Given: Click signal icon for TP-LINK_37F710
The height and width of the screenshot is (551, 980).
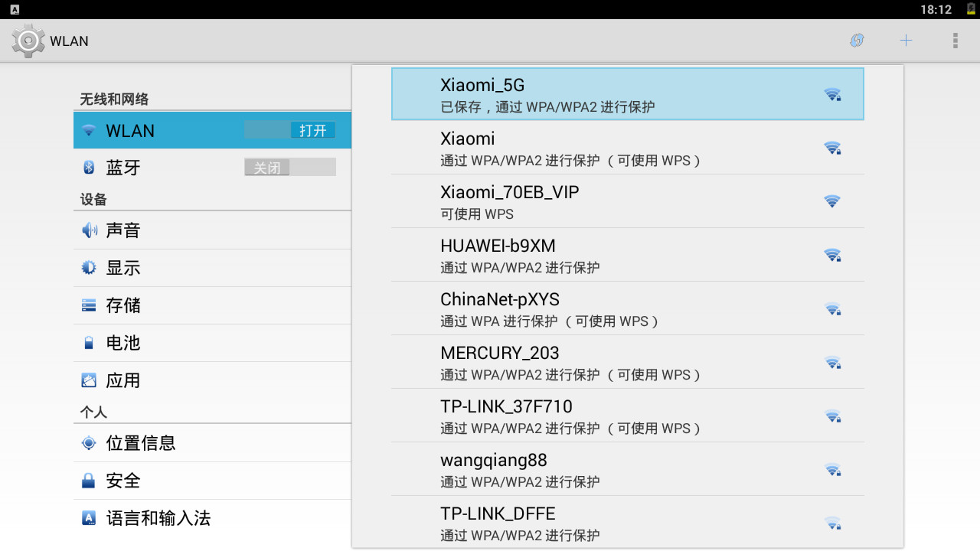Looking at the screenshot, I should point(832,416).
